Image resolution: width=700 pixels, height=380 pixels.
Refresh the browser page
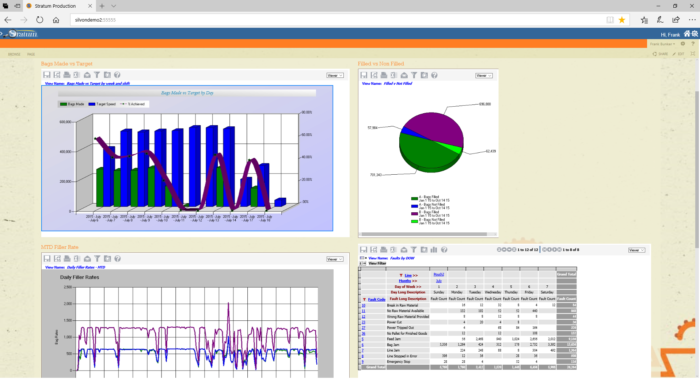pyautogui.click(x=40, y=20)
